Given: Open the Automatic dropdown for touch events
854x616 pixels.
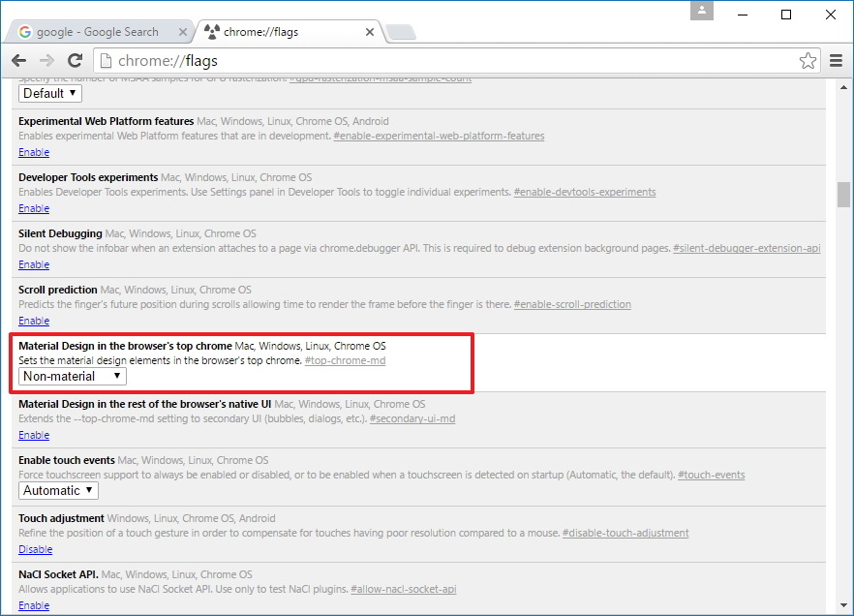Looking at the screenshot, I should point(58,491).
